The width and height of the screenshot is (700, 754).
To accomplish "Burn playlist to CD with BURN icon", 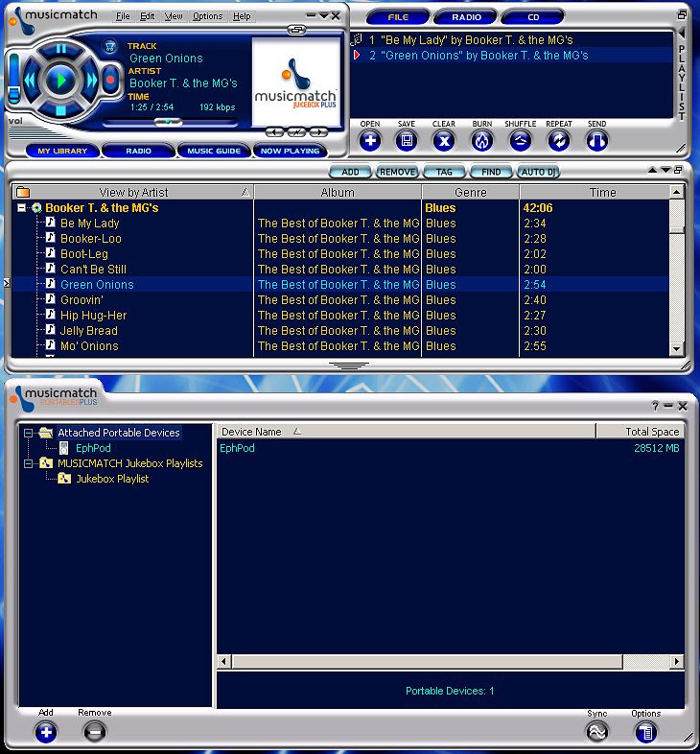I will tap(482, 141).
